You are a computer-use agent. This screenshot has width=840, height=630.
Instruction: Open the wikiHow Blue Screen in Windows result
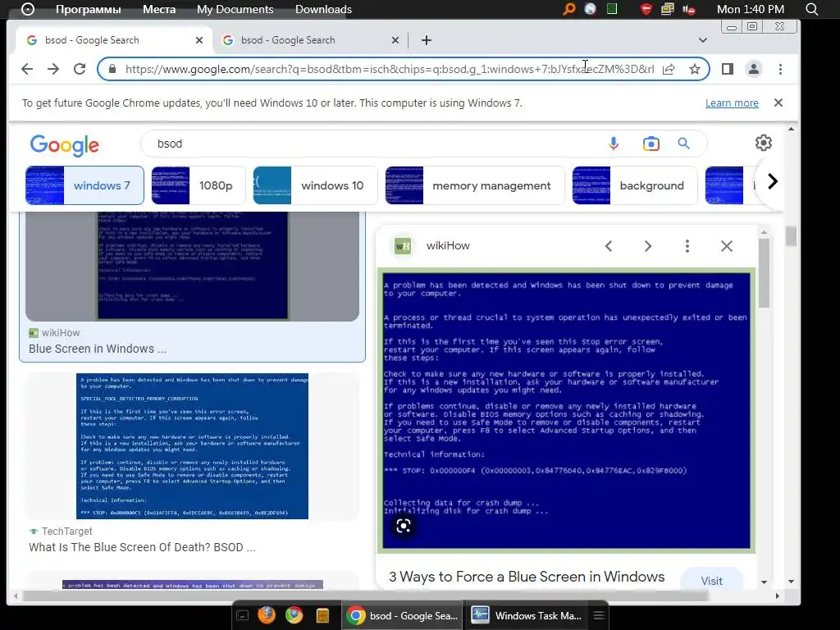(x=98, y=349)
